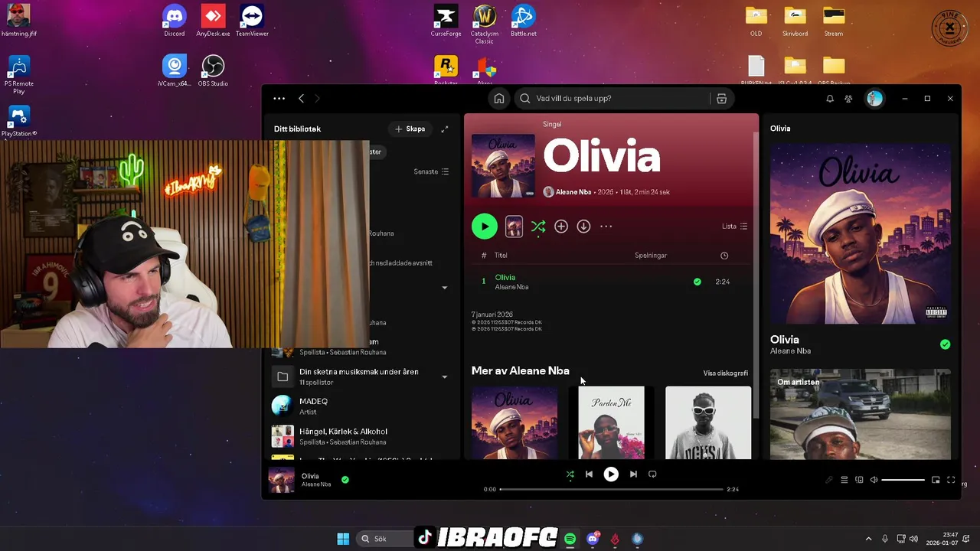Click Visa diskografi link

(x=726, y=373)
